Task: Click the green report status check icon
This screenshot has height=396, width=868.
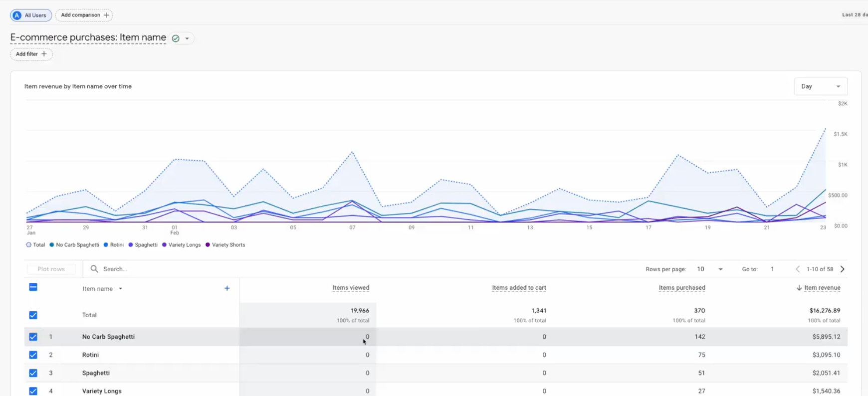Action: 176,38
